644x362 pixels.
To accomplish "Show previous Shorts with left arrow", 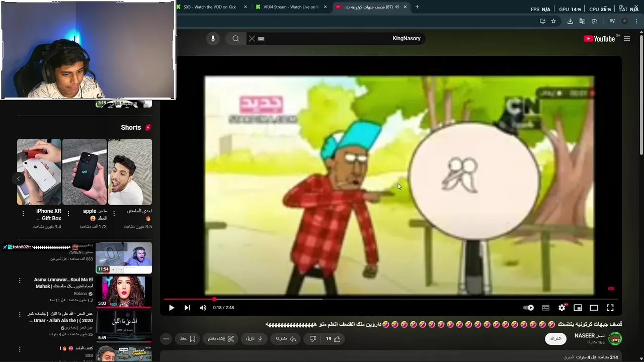I will (x=18, y=178).
